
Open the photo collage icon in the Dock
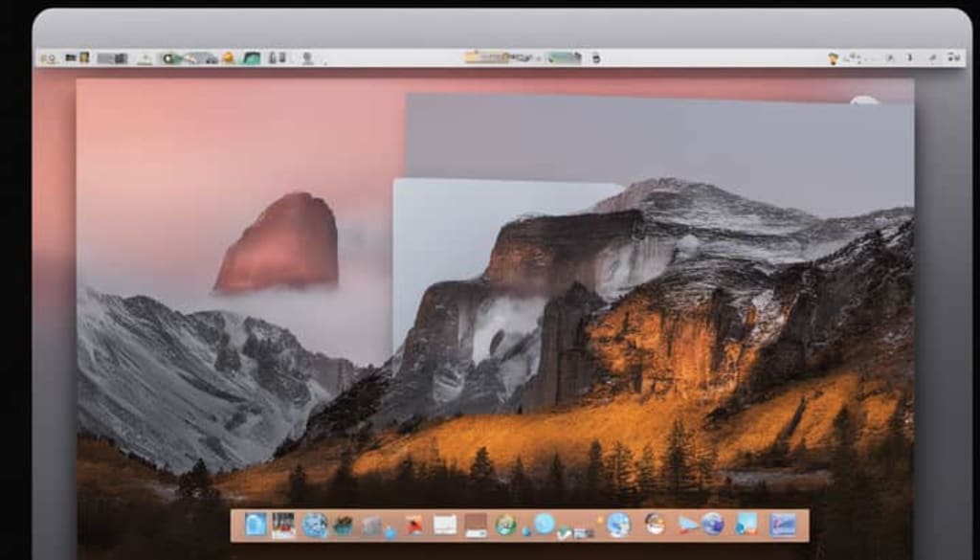pos(283,525)
